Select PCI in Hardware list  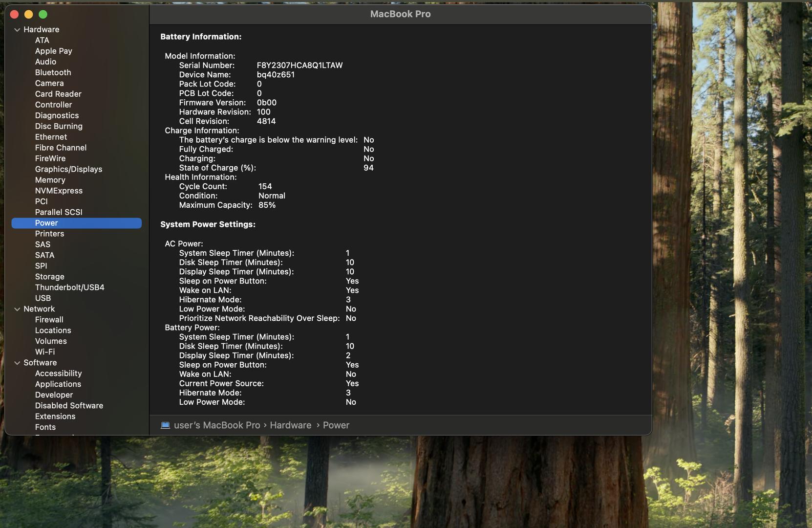(41, 201)
